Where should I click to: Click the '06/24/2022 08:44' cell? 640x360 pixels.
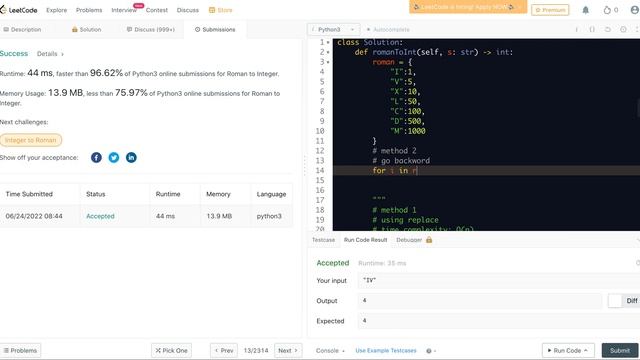[x=34, y=216]
